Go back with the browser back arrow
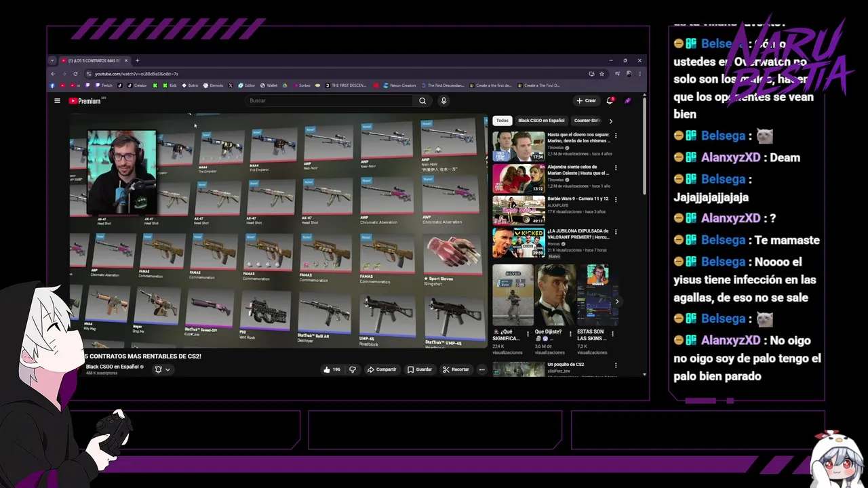This screenshot has width=868, height=488. tap(54, 73)
